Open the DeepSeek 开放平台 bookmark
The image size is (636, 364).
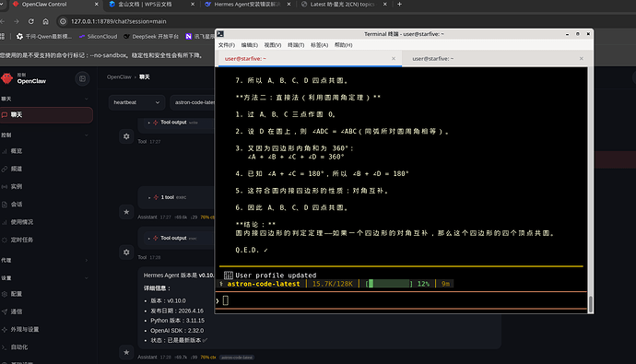pos(151,37)
